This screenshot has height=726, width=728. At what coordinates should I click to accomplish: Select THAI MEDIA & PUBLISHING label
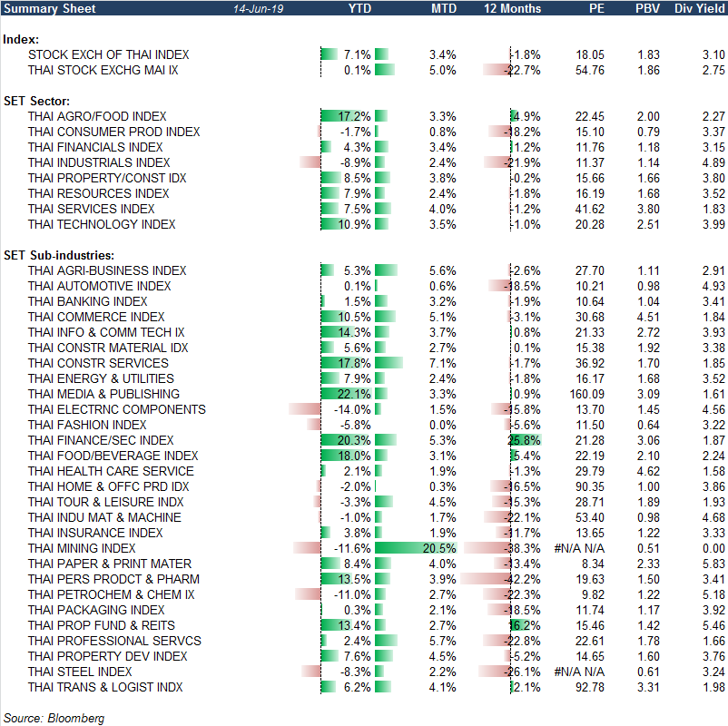103,394
